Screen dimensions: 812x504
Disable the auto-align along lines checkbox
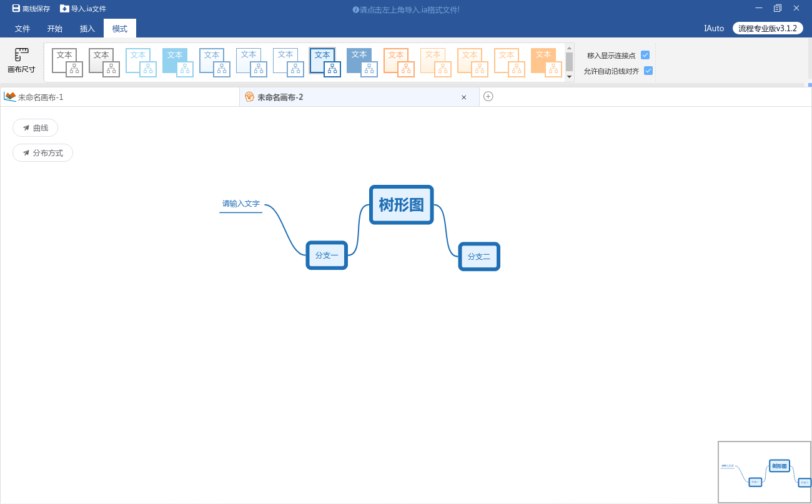[648, 71]
